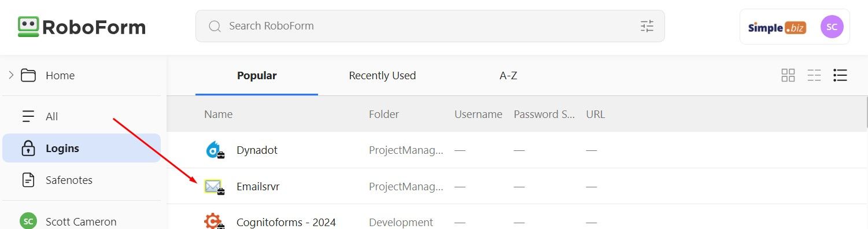Viewport: 868px width, 229px height.
Task: Click the magnifier icon in search bar
Action: pyautogui.click(x=215, y=26)
